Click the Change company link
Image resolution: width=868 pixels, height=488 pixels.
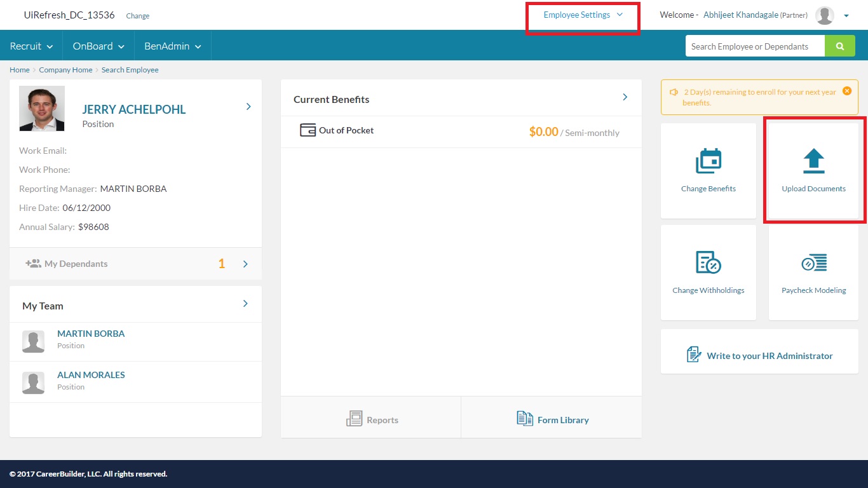coord(138,16)
